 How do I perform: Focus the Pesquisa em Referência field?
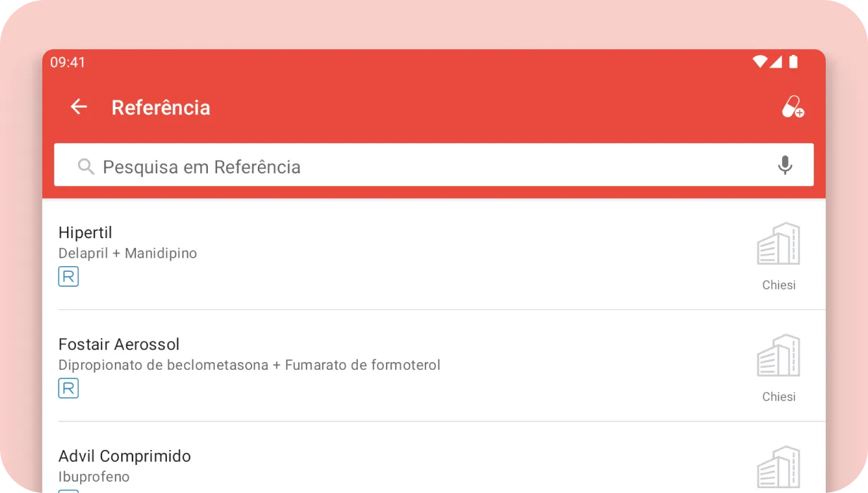[x=423, y=167]
